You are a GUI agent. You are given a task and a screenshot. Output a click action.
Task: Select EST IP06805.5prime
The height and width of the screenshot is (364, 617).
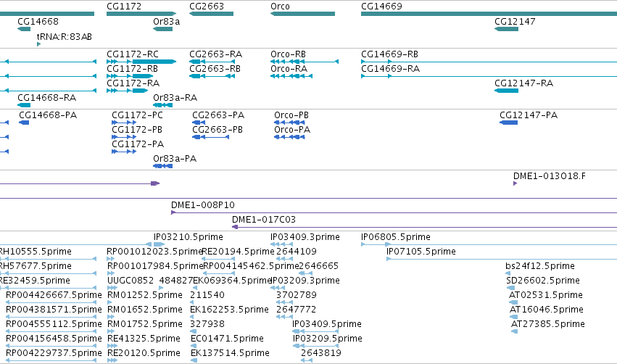396,237
